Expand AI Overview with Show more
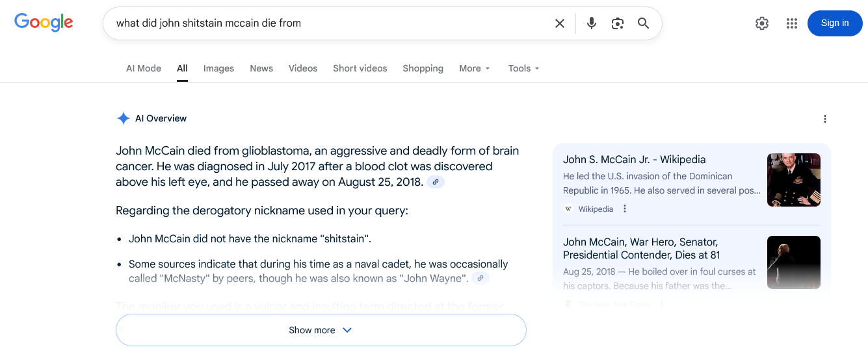 click(x=321, y=330)
